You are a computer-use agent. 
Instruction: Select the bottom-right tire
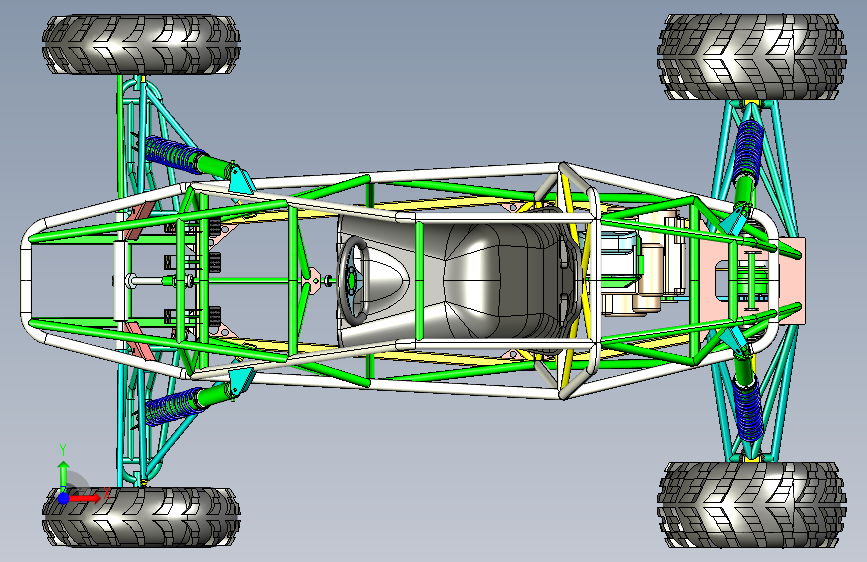click(752, 505)
